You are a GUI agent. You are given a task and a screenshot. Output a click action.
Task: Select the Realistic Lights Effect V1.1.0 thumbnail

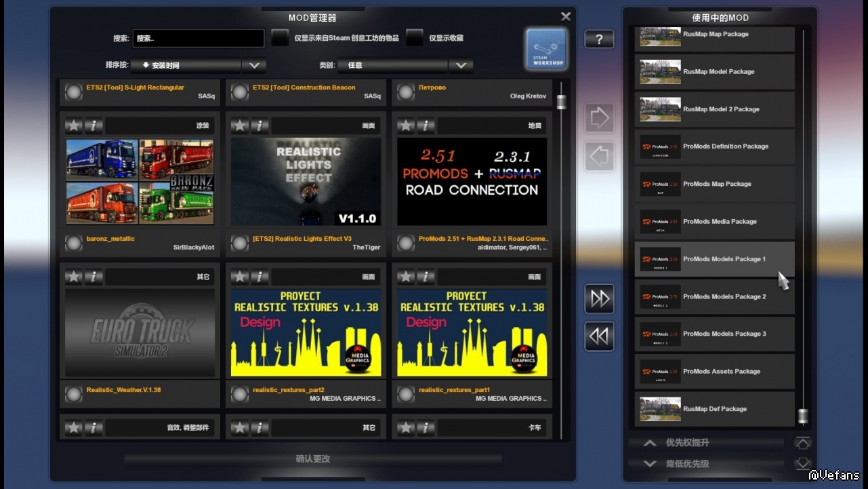click(306, 181)
